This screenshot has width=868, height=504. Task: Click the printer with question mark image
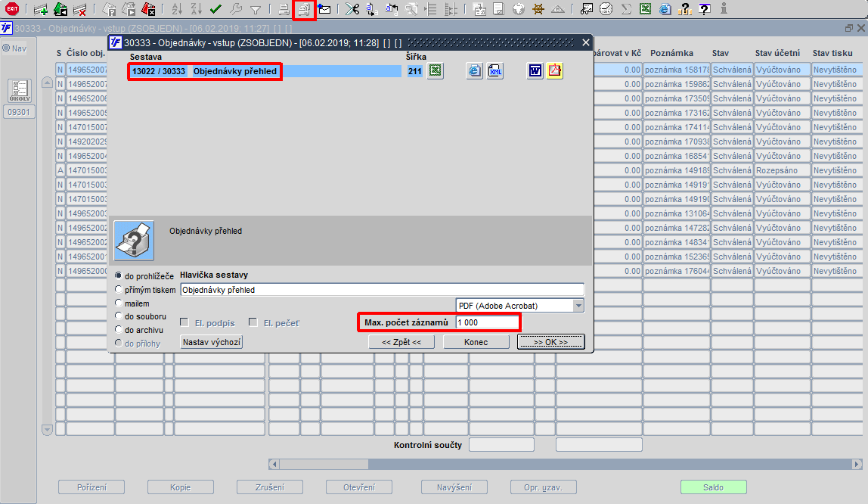pyautogui.click(x=134, y=241)
